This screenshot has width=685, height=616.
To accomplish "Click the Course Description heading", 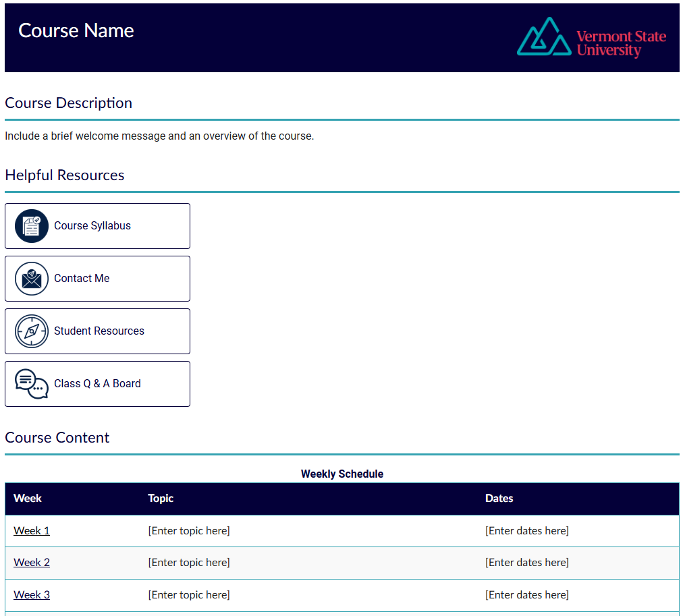I will (x=69, y=103).
